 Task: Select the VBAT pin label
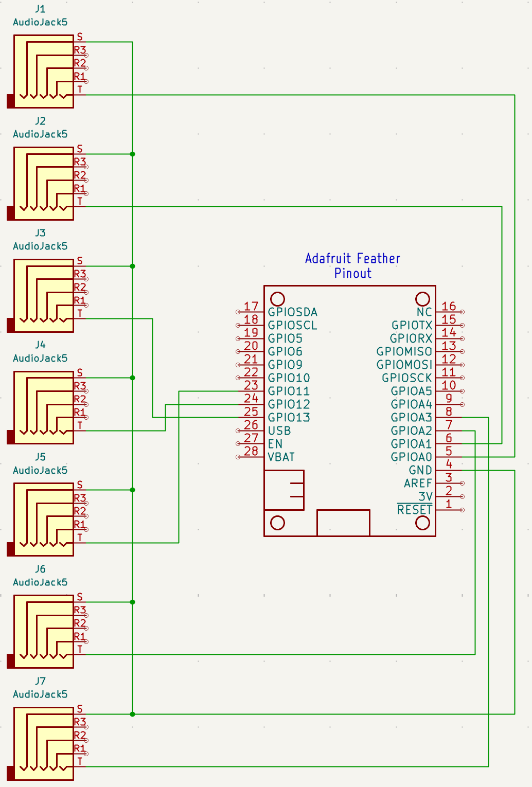click(281, 457)
